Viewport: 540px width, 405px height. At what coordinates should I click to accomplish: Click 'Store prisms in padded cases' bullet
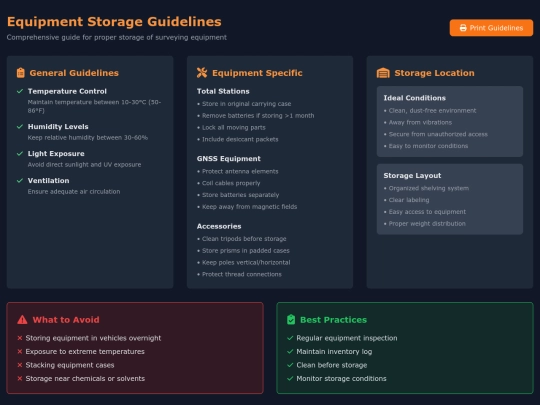(x=243, y=251)
